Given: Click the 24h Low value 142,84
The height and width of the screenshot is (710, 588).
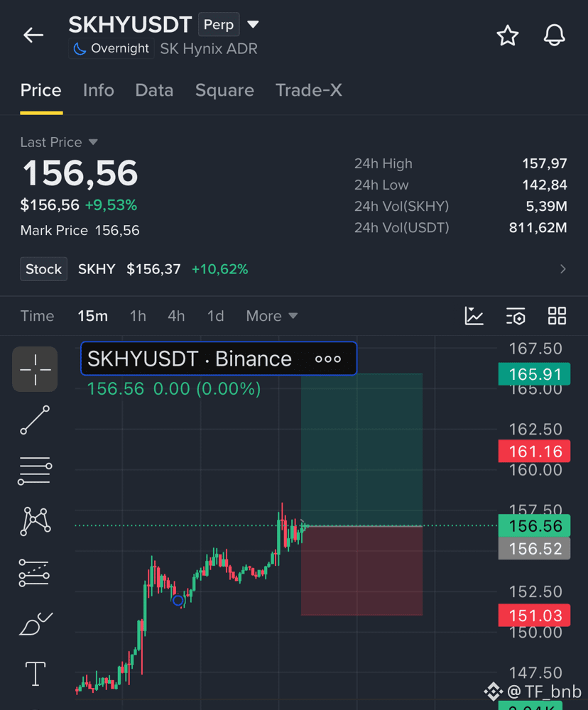Looking at the screenshot, I should coord(545,185).
